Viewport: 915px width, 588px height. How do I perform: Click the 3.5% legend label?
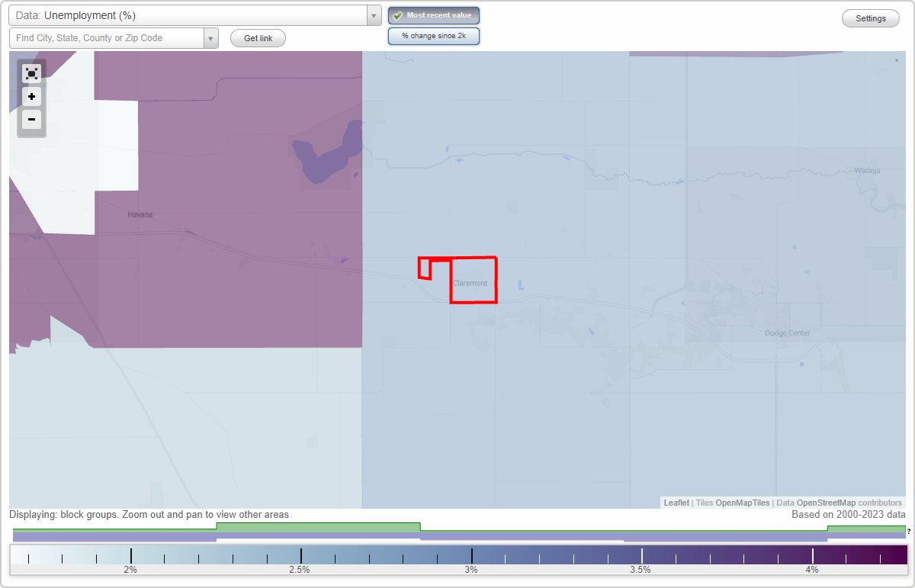(640, 569)
